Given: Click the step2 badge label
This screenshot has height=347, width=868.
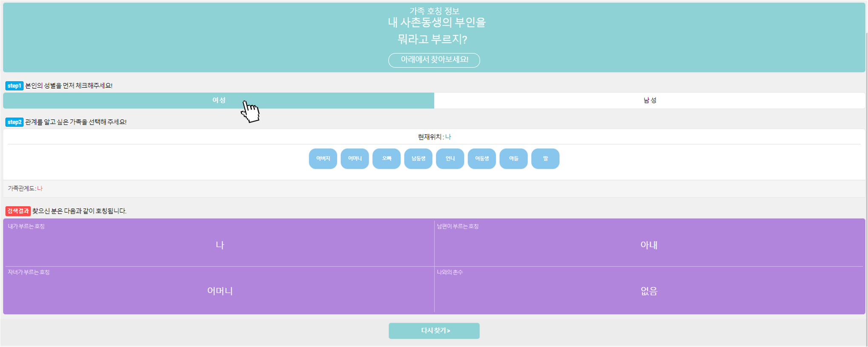Looking at the screenshot, I should click(x=14, y=122).
